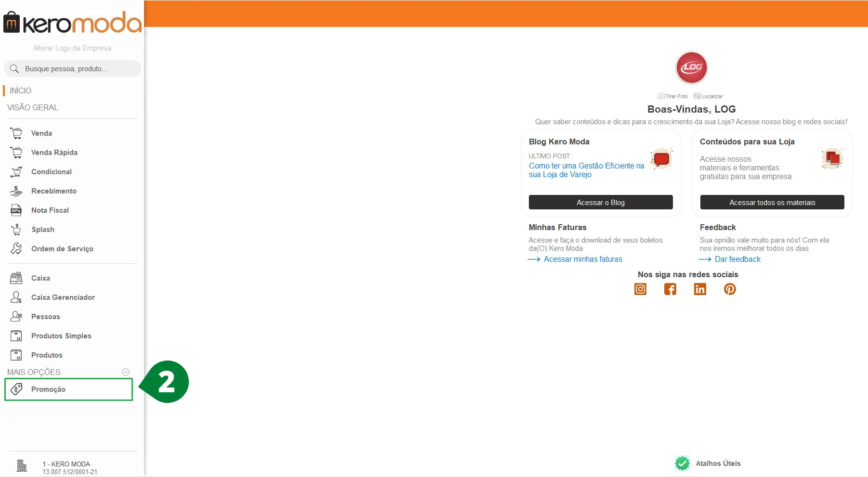868x477 pixels.
Task: Click Acessar todos os materiais button
Action: (772, 202)
